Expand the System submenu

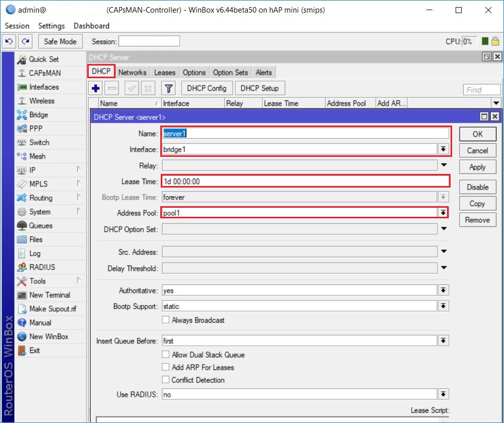coord(79,211)
